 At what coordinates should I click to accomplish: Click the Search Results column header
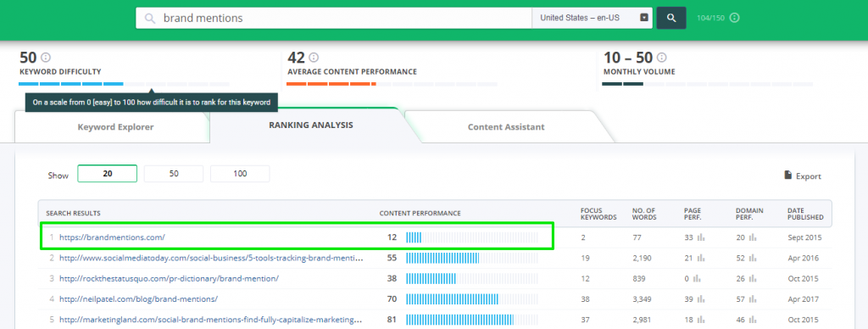tap(73, 214)
